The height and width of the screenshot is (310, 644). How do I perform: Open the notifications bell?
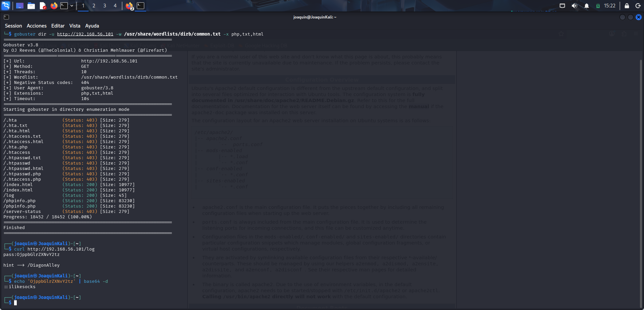(x=587, y=6)
